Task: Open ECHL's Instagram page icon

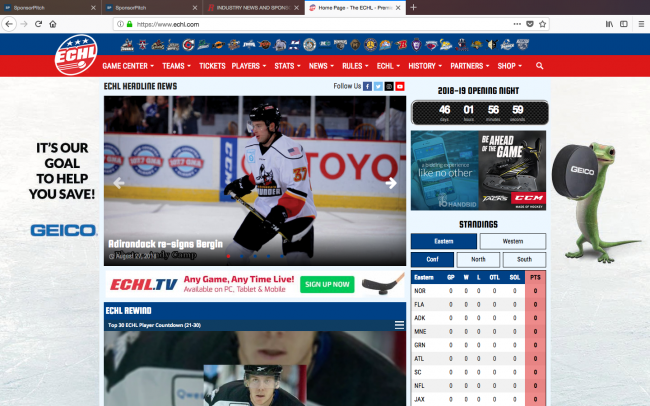Action: pyautogui.click(x=389, y=87)
